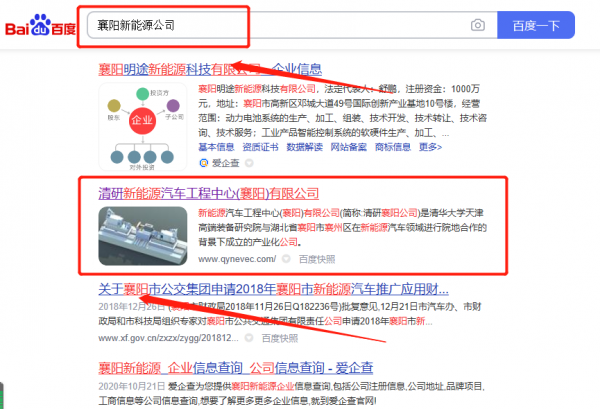The width and height of the screenshot is (600, 409).
Task: Open the 数据解读 sub-link
Action: (x=305, y=147)
